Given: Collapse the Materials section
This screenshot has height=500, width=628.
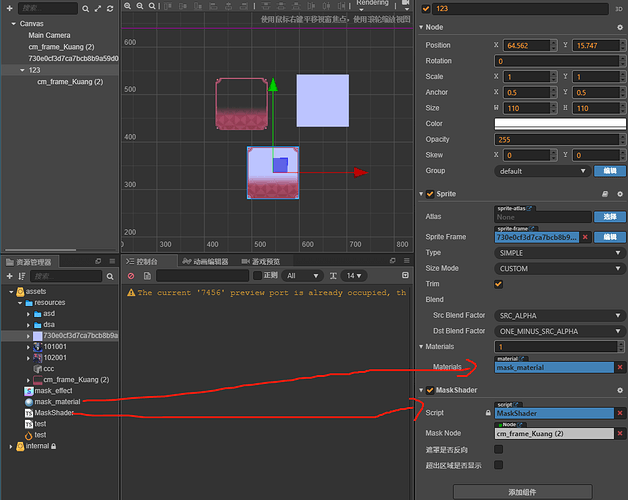Looking at the screenshot, I should click(x=421, y=347).
